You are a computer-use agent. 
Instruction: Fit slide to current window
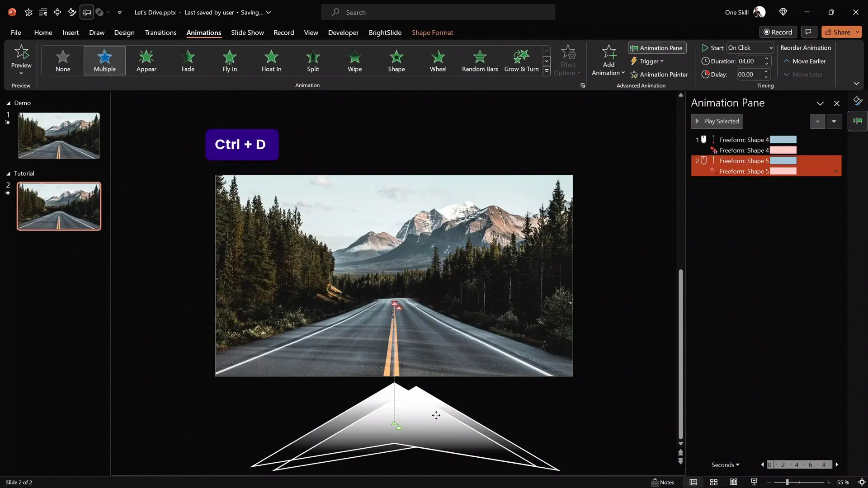[x=862, y=482]
